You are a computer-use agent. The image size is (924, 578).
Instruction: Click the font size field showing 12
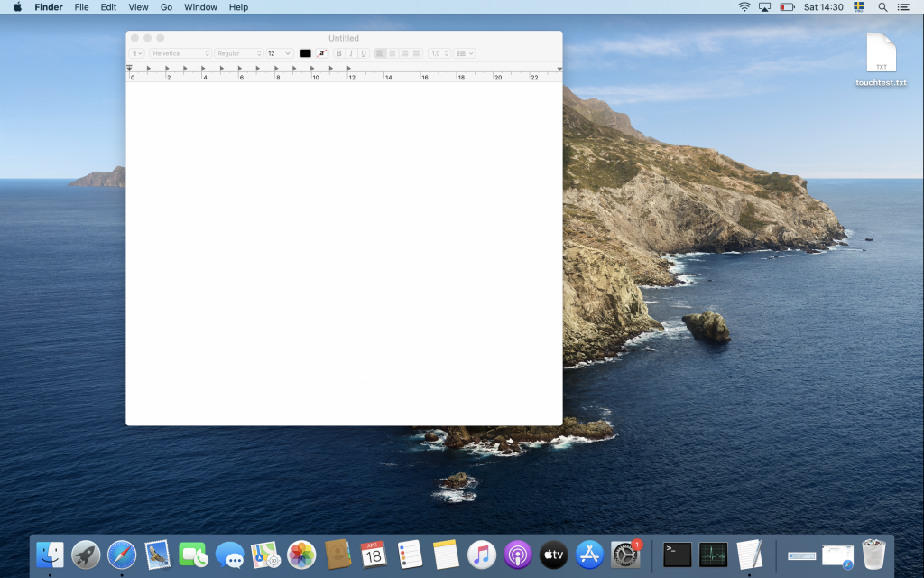pyautogui.click(x=274, y=53)
